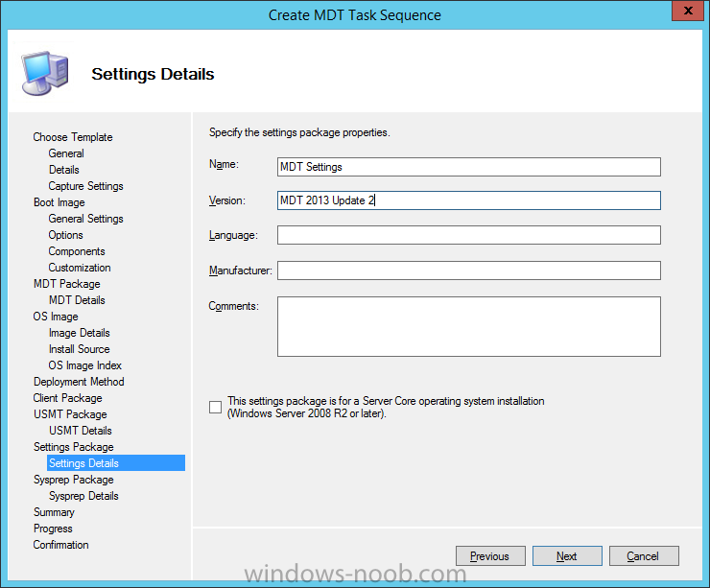Select the Customization step
The height and width of the screenshot is (588, 710).
tap(80, 268)
